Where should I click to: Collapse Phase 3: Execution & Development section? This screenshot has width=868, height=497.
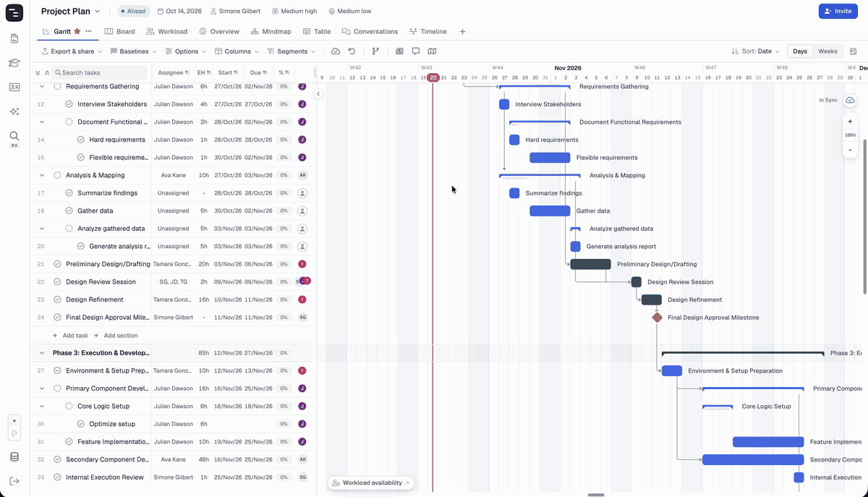(42, 353)
